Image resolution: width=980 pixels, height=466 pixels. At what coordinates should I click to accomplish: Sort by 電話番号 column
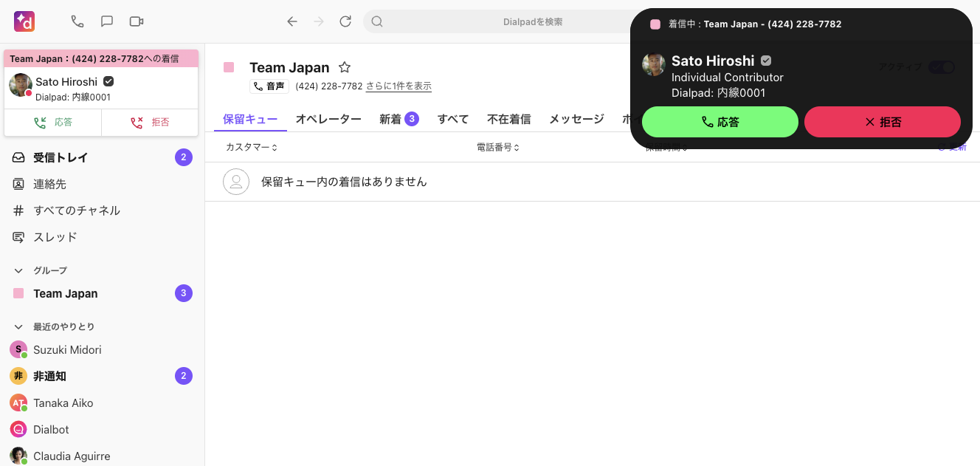click(x=498, y=148)
